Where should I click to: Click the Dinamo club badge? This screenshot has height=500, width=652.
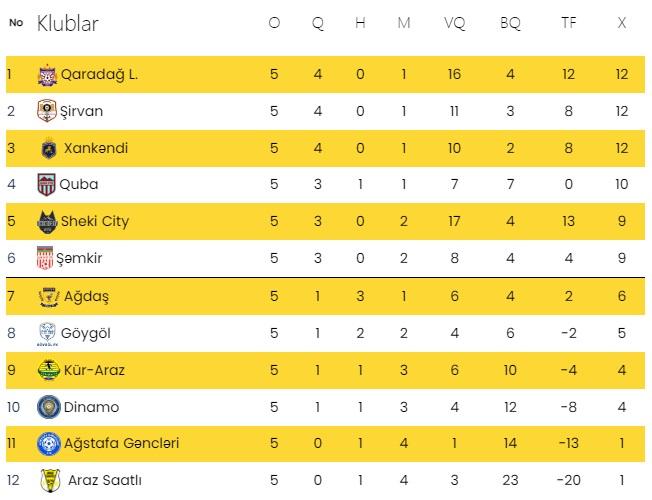point(47,406)
